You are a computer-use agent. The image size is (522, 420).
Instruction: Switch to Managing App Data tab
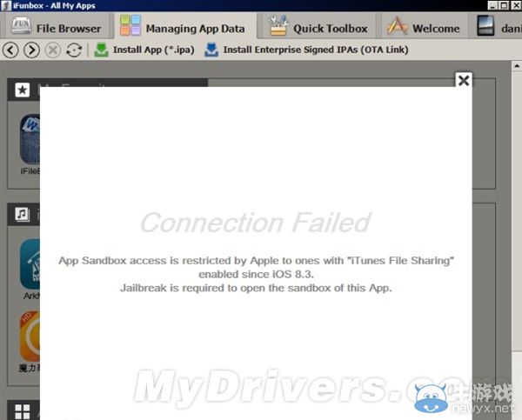(185, 27)
